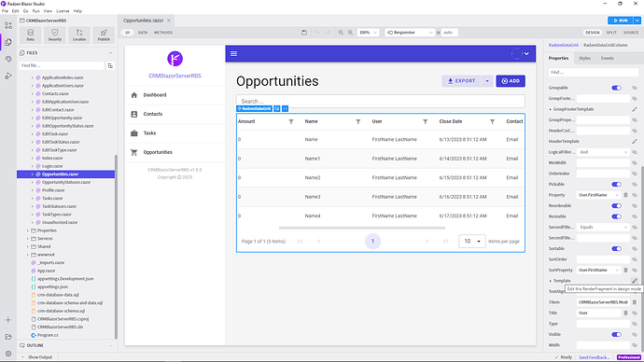Disable the Visible switch
This screenshot has width=644, height=362.
(616, 335)
